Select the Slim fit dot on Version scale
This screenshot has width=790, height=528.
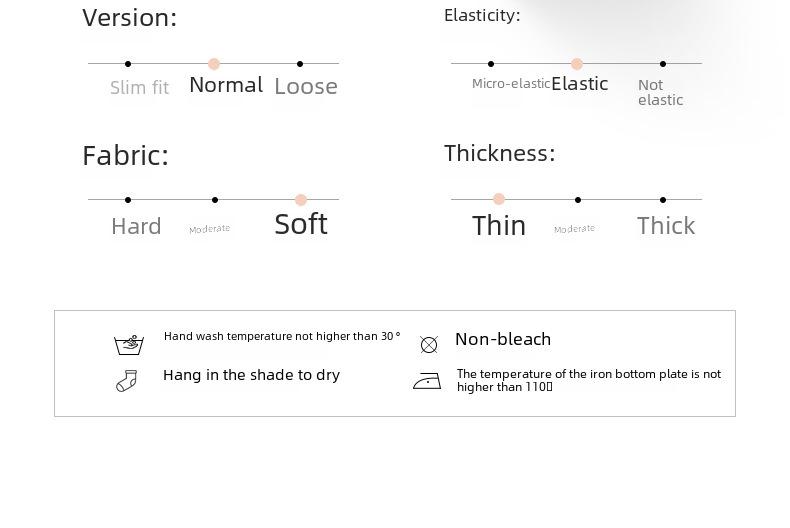(x=128, y=64)
